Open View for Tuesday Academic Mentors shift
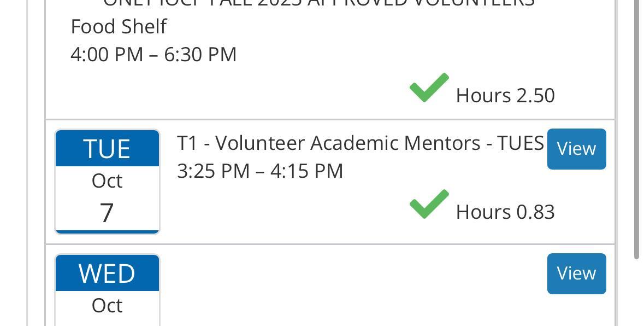 click(x=576, y=149)
